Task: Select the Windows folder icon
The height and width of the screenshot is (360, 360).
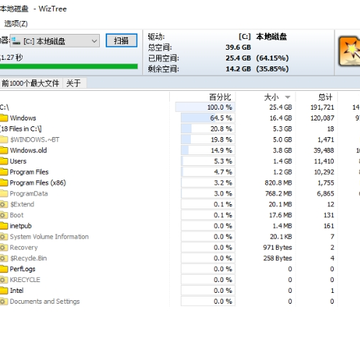Action: [x=3, y=118]
